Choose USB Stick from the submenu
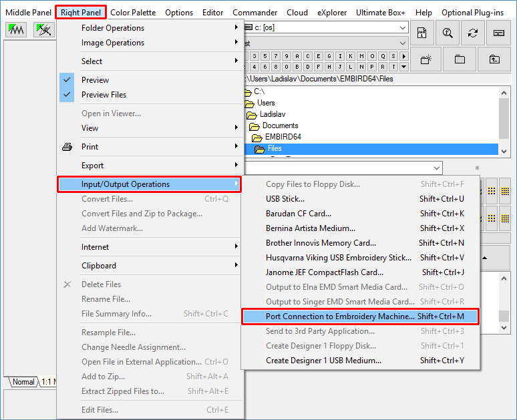The image size is (517, 420). click(285, 199)
